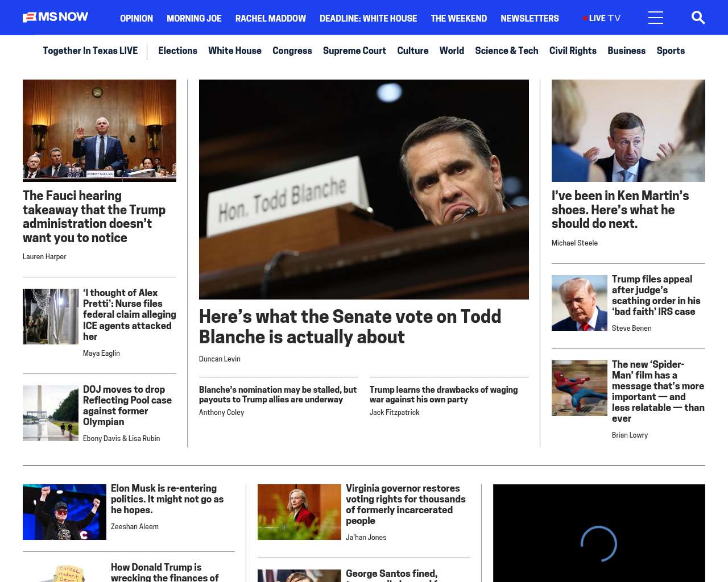View author Duncan Levin's page
728x582 pixels.
click(x=220, y=359)
